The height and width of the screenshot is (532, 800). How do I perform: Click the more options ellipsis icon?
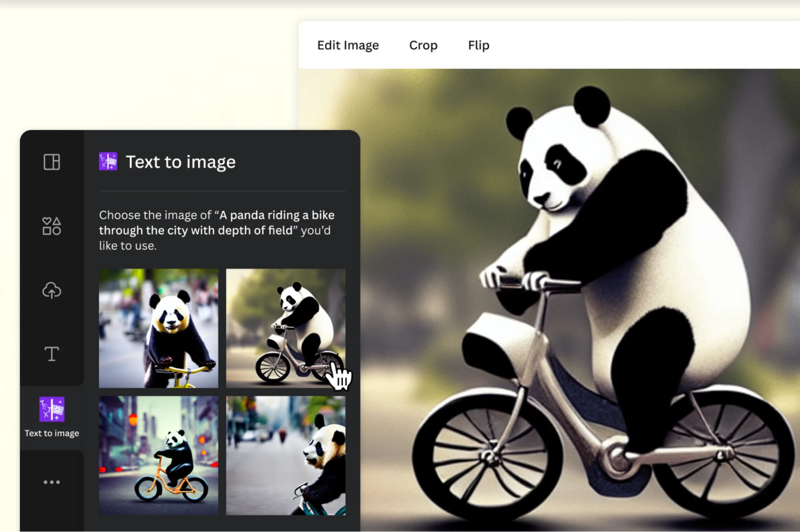(x=52, y=482)
